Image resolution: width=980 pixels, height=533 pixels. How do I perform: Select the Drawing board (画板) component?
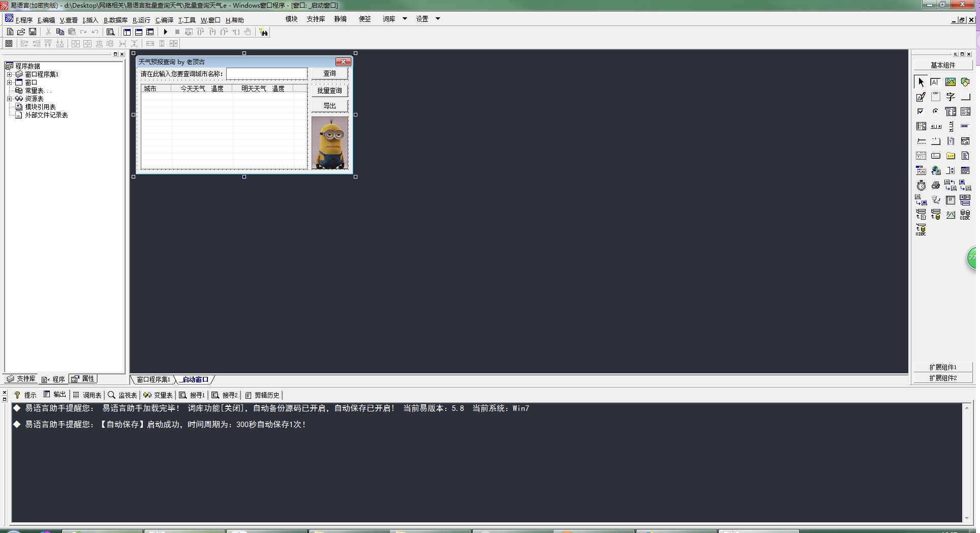(921, 97)
